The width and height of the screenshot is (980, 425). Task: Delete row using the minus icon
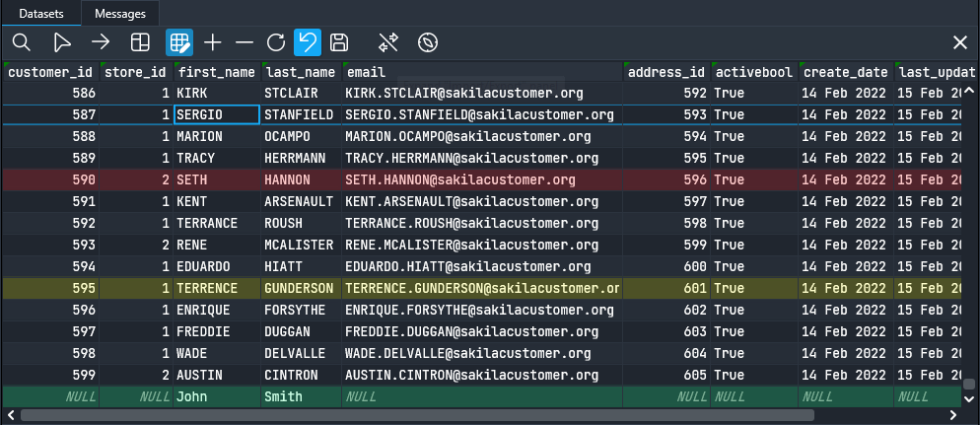(245, 42)
